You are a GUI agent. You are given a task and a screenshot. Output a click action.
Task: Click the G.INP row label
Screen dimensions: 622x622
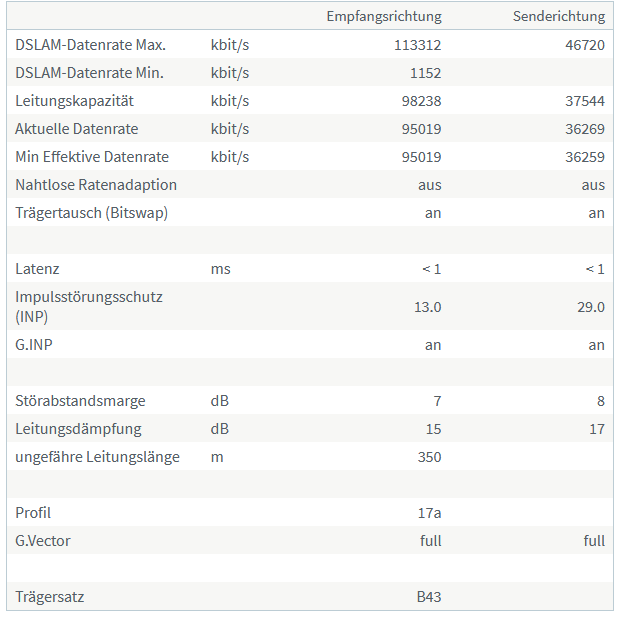[34, 345]
